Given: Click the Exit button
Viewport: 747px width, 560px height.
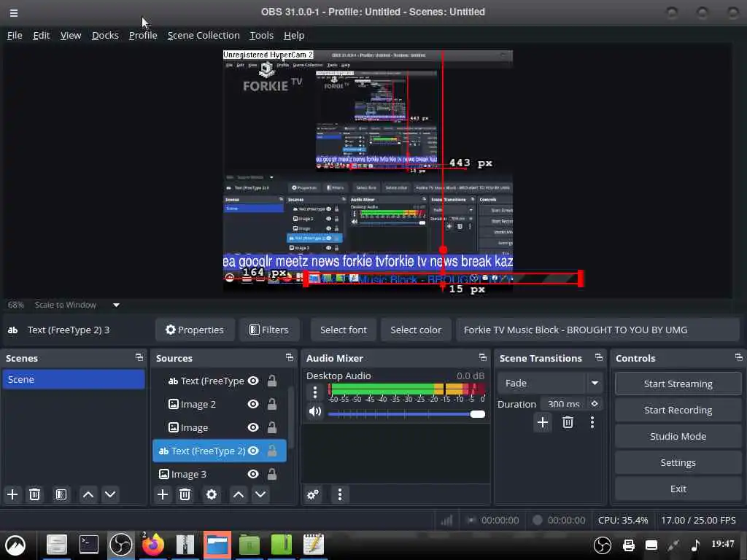Looking at the screenshot, I should pyautogui.click(x=678, y=489).
